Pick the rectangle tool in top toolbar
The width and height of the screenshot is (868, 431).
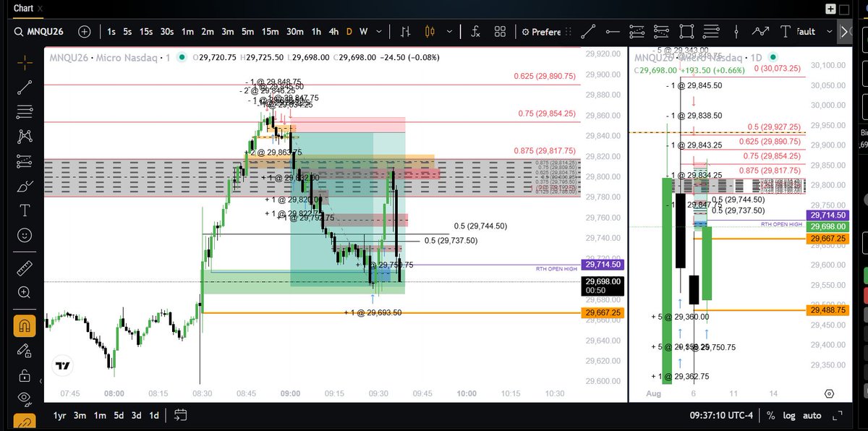pyautogui.click(x=686, y=31)
